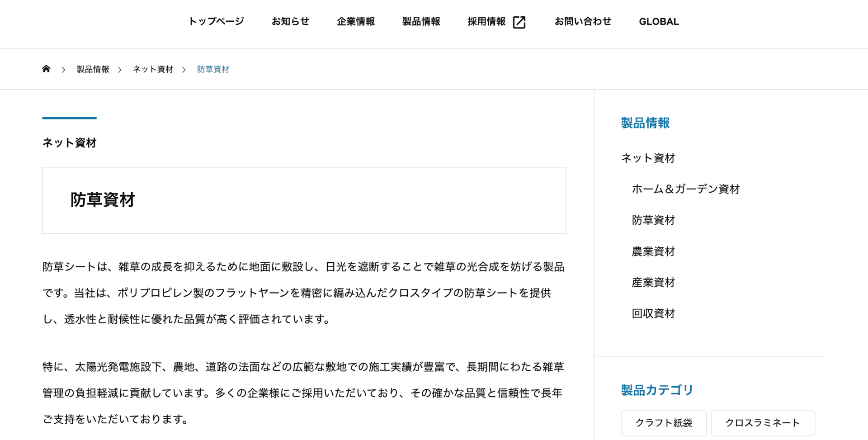Click the 防草資材 page heading
Screen dimensions: 868x440
[103, 200]
